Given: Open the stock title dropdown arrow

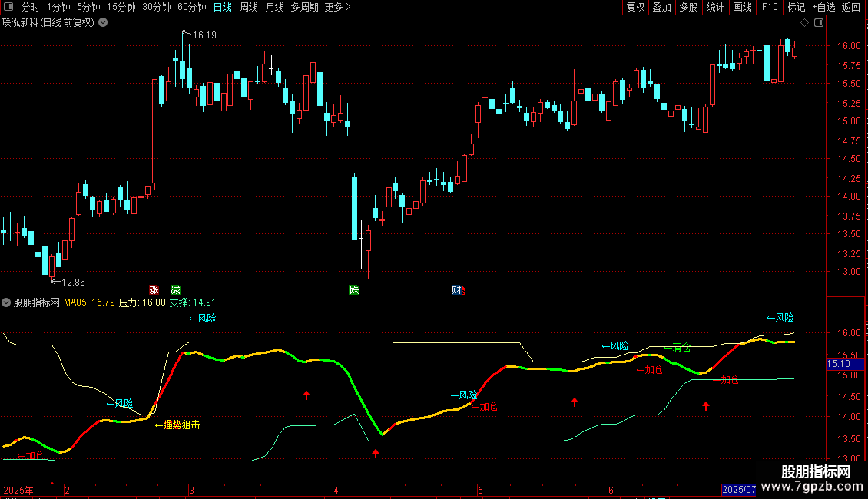Looking at the screenshot, I should click(103, 23).
